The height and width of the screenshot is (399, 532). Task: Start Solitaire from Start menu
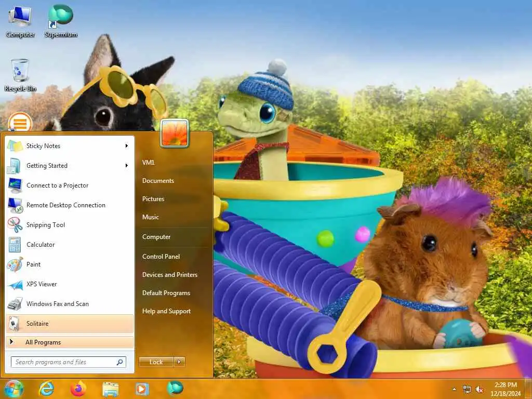70,324
